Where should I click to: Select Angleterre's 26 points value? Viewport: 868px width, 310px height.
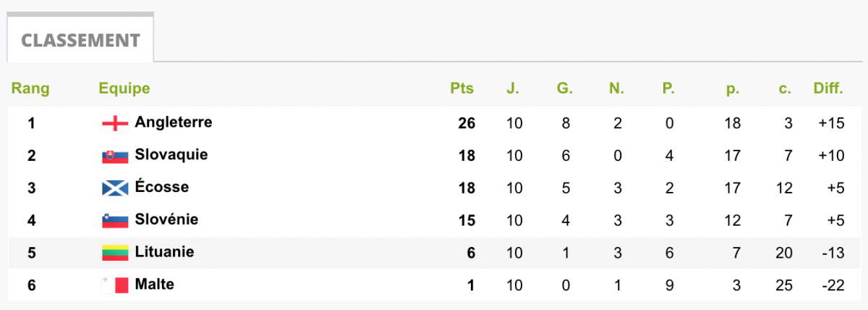[x=467, y=123]
